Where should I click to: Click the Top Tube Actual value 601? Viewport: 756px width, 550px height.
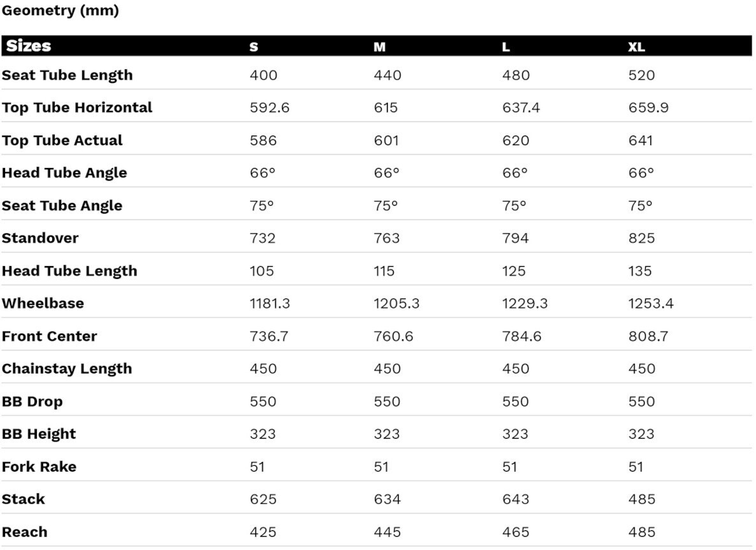(387, 140)
